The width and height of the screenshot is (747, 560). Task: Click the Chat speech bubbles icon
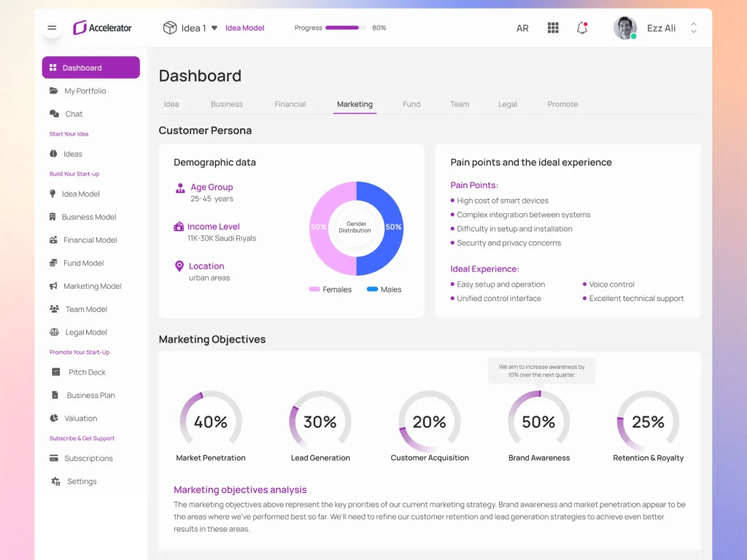54,114
